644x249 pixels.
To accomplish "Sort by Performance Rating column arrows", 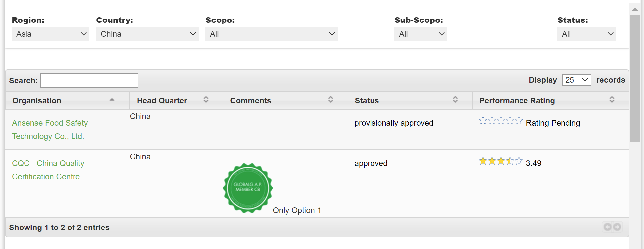I will coord(612,100).
